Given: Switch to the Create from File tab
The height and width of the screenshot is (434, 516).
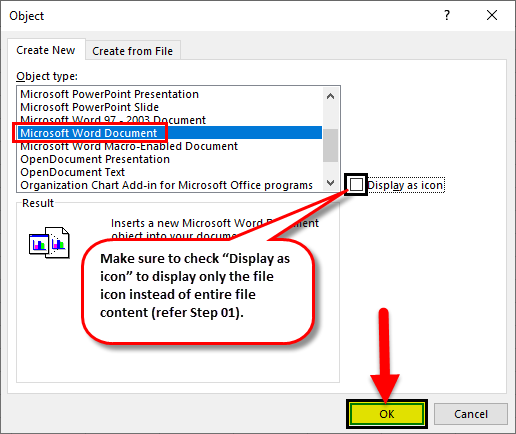Looking at the screenshot, I should [133, 51].
